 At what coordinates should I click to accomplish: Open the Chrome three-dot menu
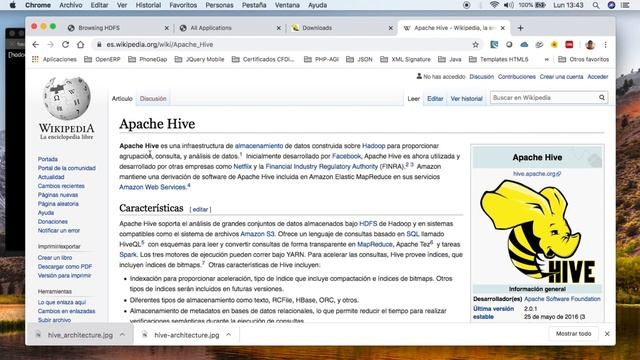coord(606,44)
